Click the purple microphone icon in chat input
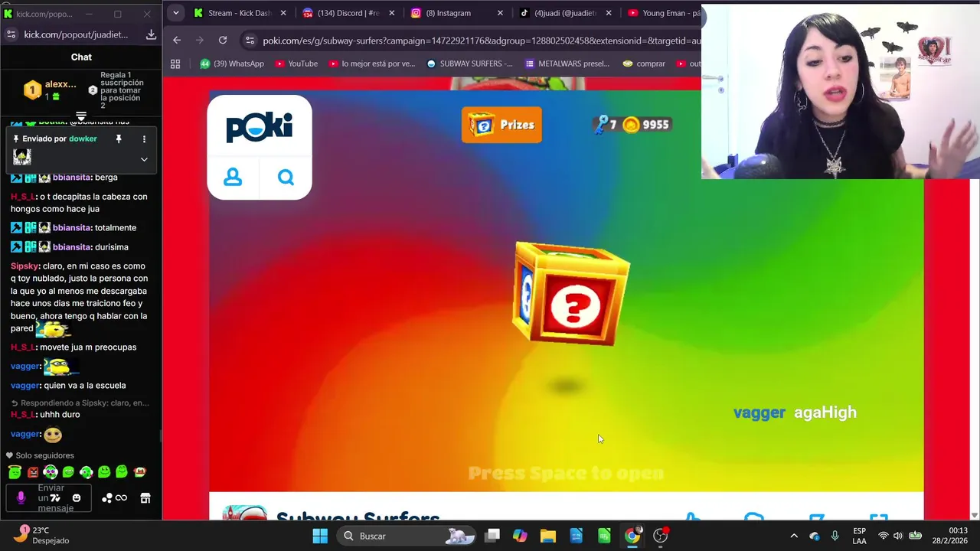This screenshot has width=980, height=551. [x=21, y=497]
